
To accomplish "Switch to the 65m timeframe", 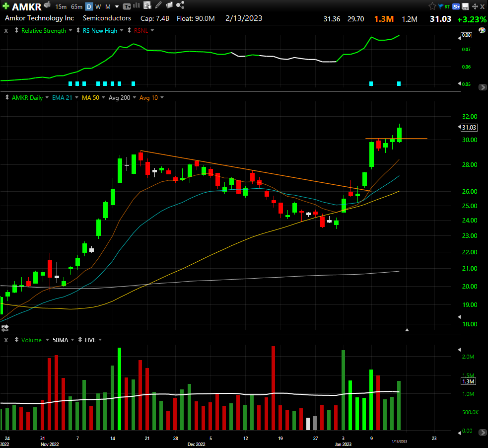I will click(76, 6).
